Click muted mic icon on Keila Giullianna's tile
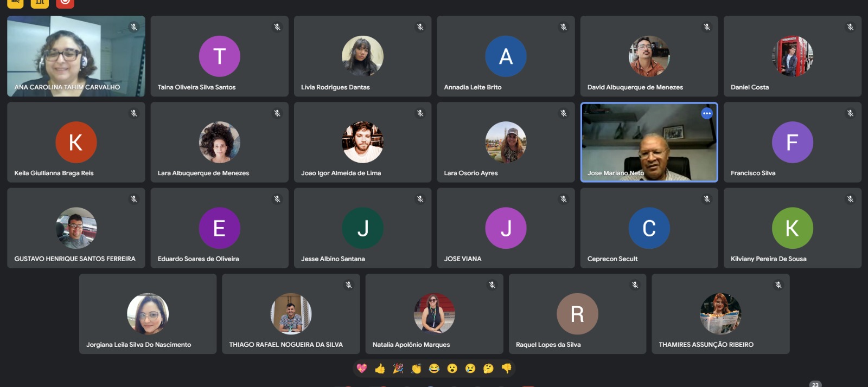Screen dimensions: 868x387 134,113
